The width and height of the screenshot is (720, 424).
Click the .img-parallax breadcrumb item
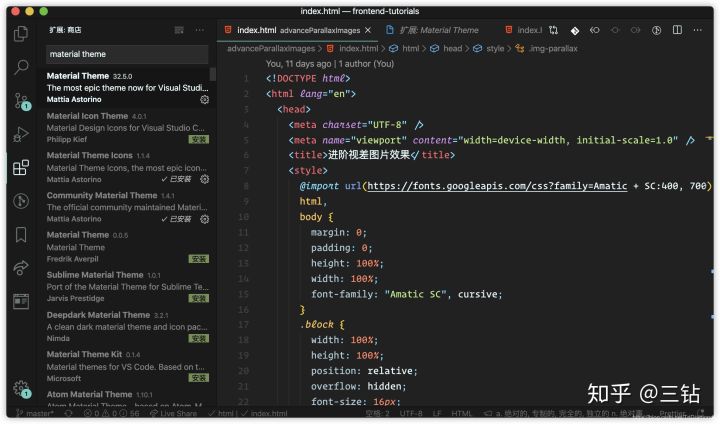point(546,49)
